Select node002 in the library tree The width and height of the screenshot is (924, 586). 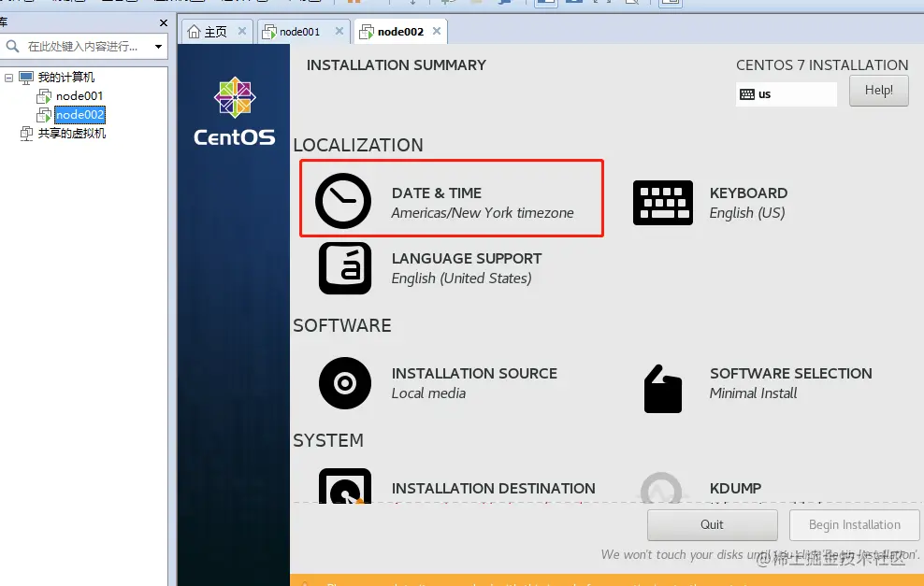pos(80,115)
